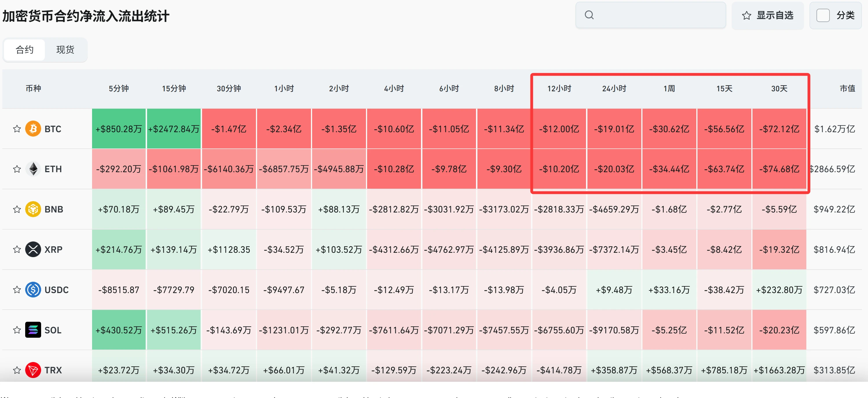
Task: Tick the 分类 checkbox
Action: coord(823,15)
